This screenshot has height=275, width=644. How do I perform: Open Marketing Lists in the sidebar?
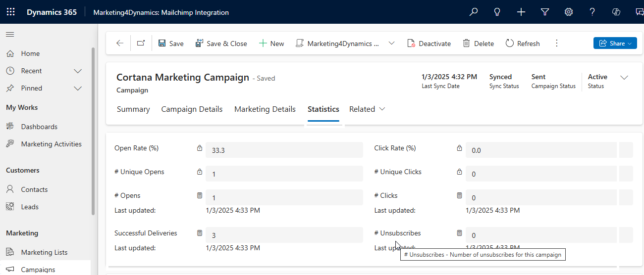coord(44,252)
